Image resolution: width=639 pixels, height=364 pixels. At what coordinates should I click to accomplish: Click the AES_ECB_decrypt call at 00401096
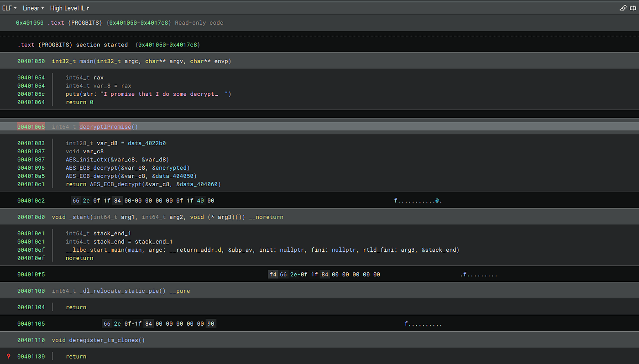(x=92, y=168)
